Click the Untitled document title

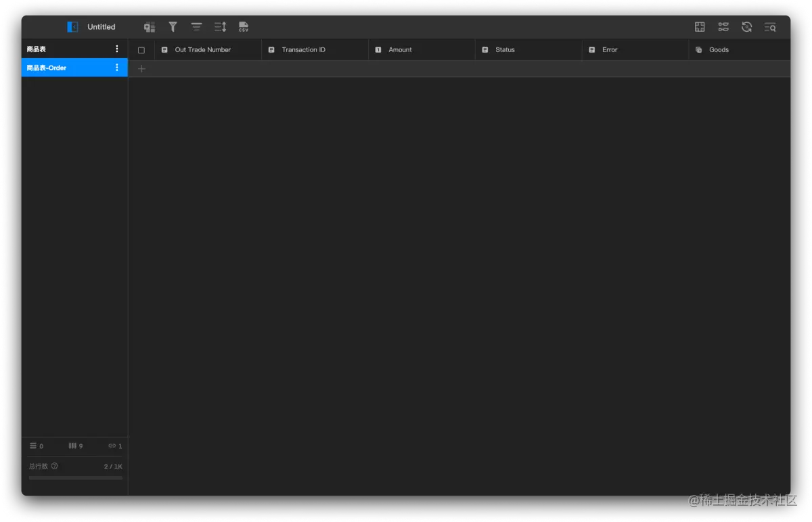tap(101, 27)
